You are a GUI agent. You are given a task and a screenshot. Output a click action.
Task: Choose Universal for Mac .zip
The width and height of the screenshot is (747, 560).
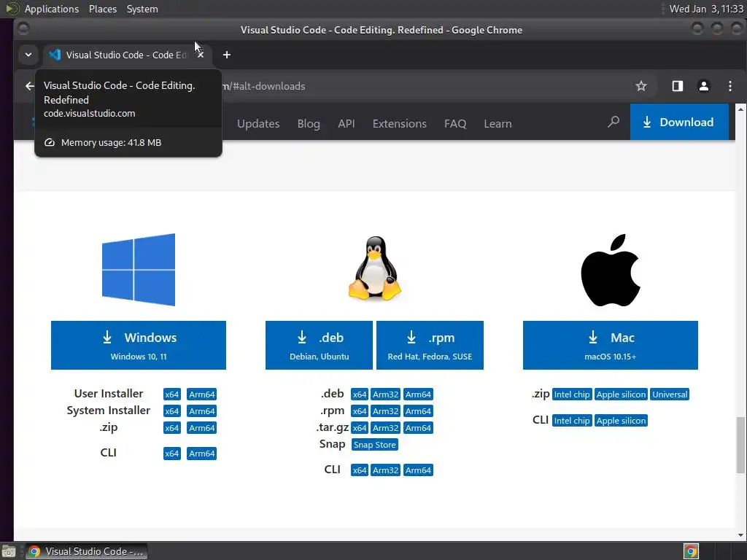coord(670,394)
